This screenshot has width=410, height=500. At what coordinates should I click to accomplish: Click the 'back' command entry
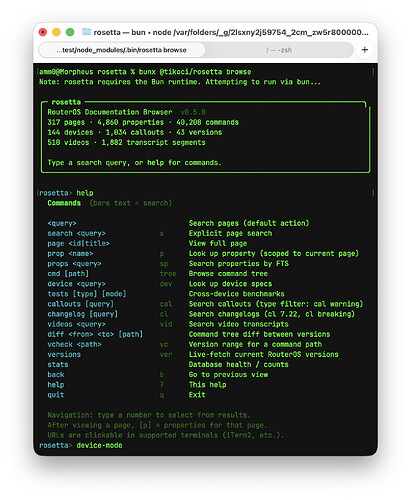pyautogui.click(x=56, y=375)
